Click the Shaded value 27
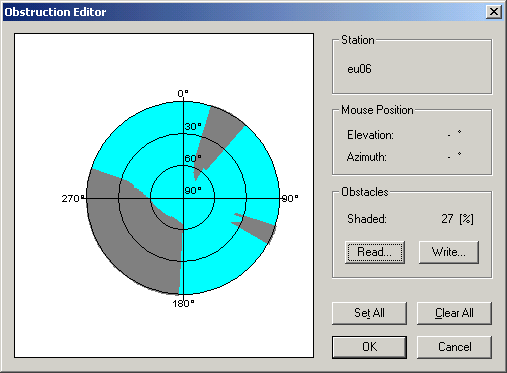The width and height of the screenshot is (507, 373). click(447, 219)
